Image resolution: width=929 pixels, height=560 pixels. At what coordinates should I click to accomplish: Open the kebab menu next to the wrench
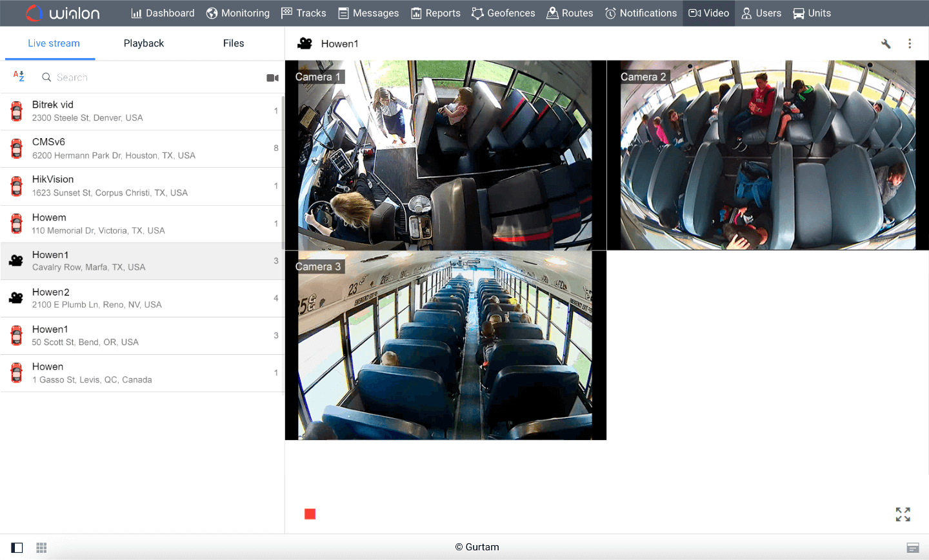[x=910, y=43]
